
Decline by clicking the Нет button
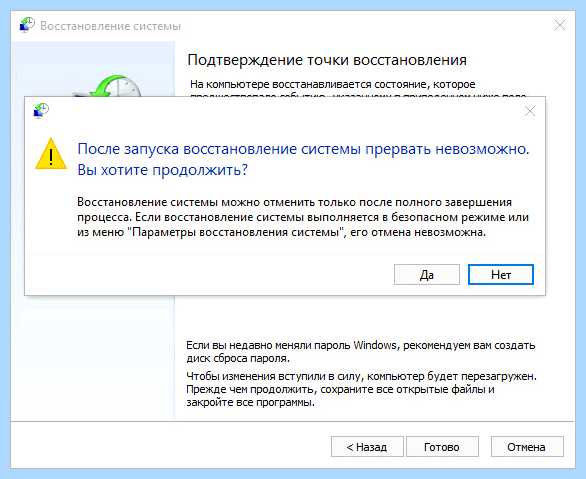point(501,275)
